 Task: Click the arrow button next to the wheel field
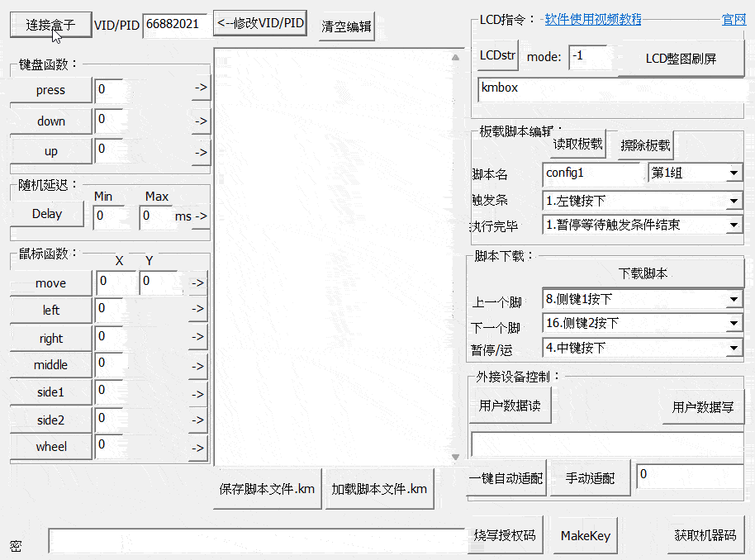pos(197,448)
